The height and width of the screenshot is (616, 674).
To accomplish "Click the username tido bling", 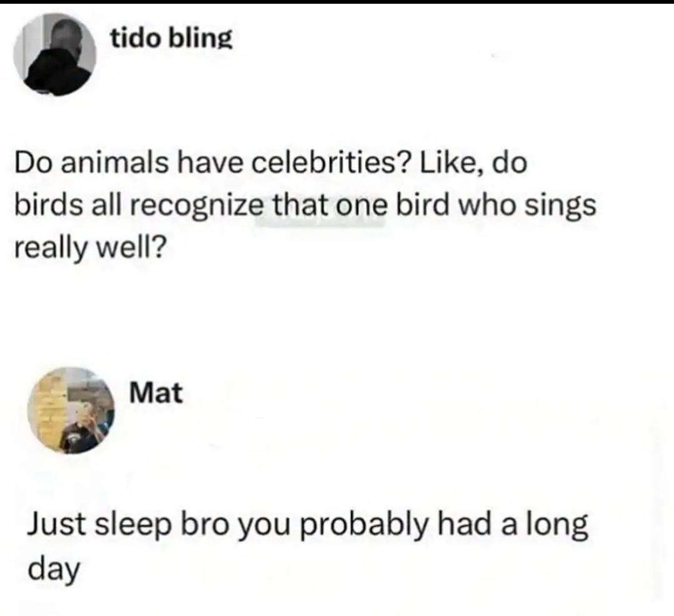I will (x=171, y=39).
